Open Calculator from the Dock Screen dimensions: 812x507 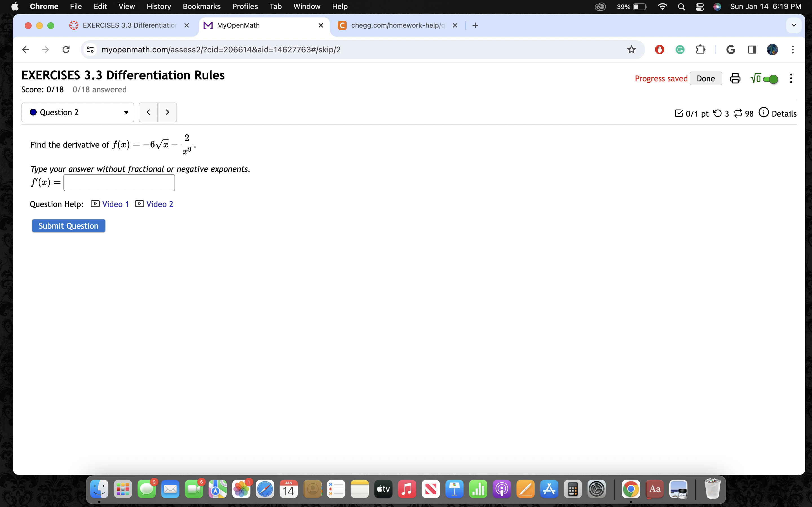click(573, 489)
